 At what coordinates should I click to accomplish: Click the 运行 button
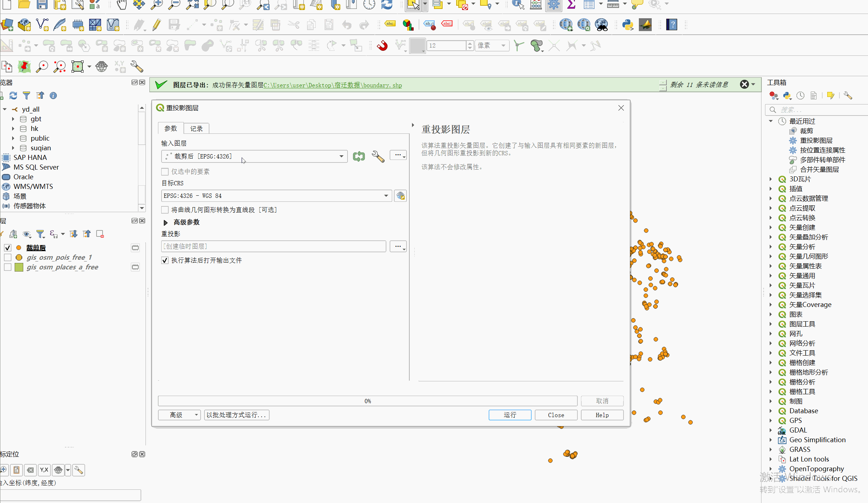click(x=510, y=415)
